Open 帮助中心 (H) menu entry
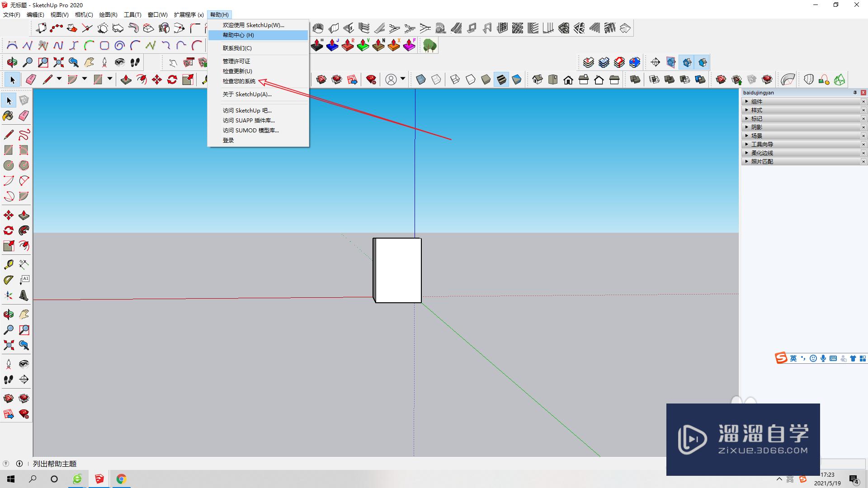 click(x=258, y=35)
